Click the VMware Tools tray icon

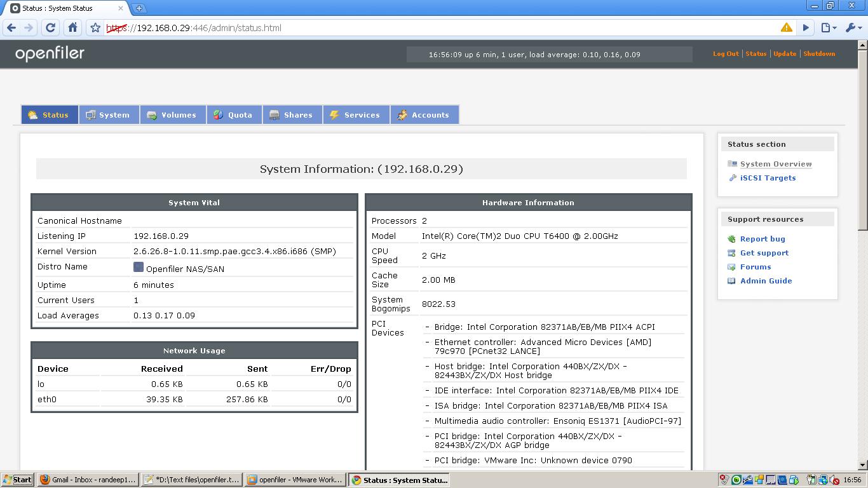coord(748,480)
